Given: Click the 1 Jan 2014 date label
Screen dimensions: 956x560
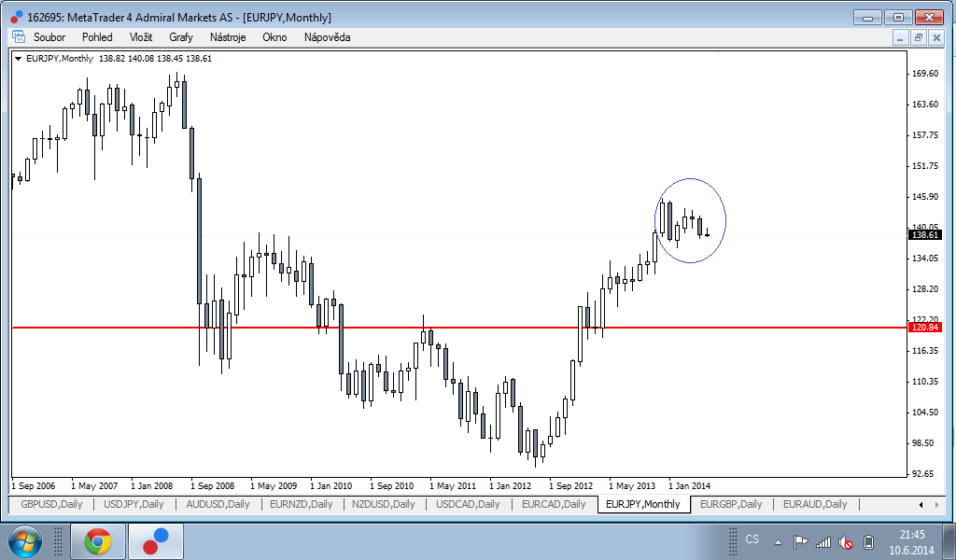Looking at the screenshot, I should pos(689,485).
